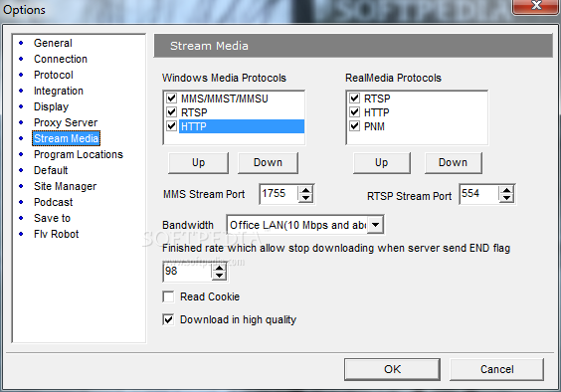Uncheck MMS/MMST/MMSU Windows Media protocol

tap(172, 98)
